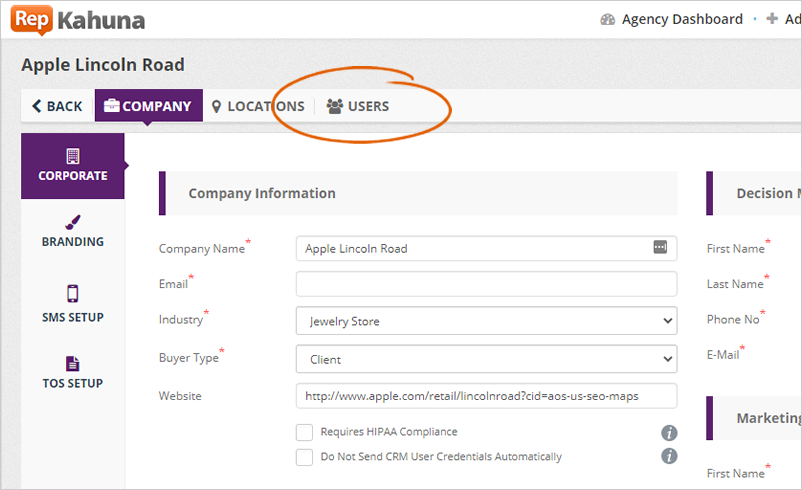Click info icon beside CRM Credentials option
The height and width of the screenshot is (490, 802).
click(x=669, y=457)
